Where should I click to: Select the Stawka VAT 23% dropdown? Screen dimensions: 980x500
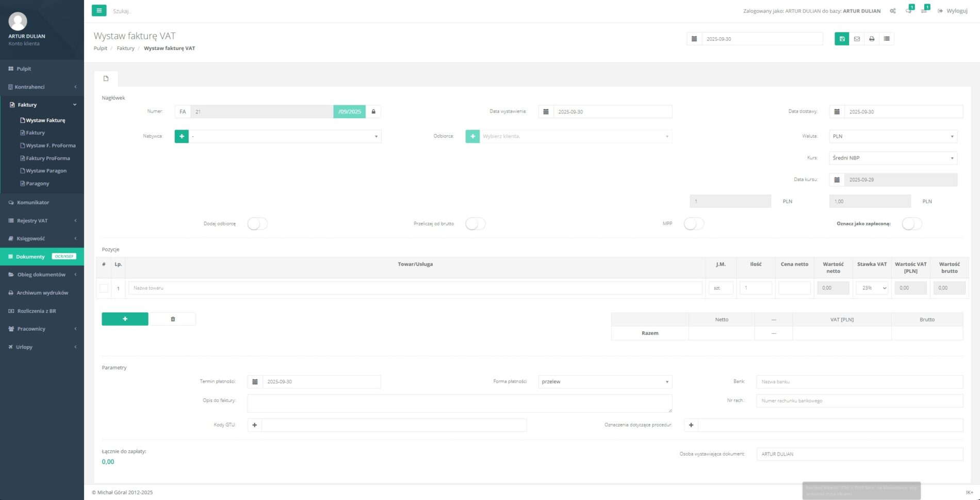(873, 288)
